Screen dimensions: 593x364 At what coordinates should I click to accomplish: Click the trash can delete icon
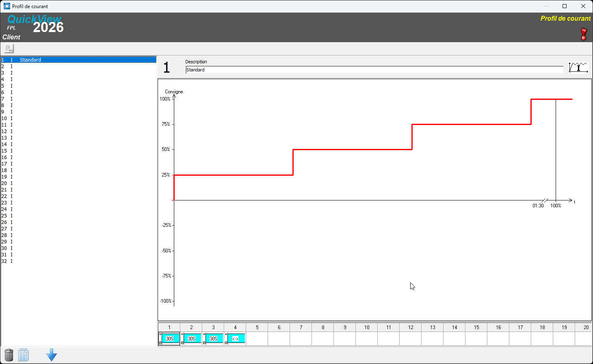[x=9, y=355]
